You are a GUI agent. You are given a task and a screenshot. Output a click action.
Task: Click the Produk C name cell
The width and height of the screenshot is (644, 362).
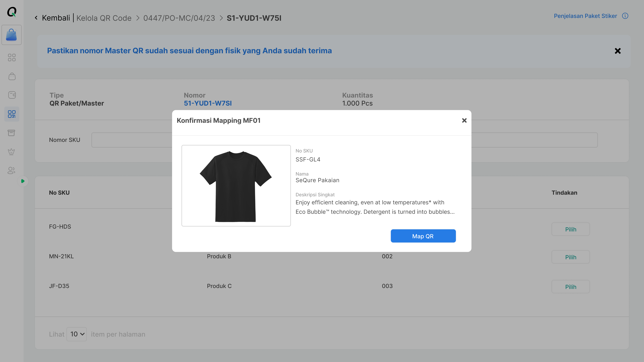(x=219, y=286)
